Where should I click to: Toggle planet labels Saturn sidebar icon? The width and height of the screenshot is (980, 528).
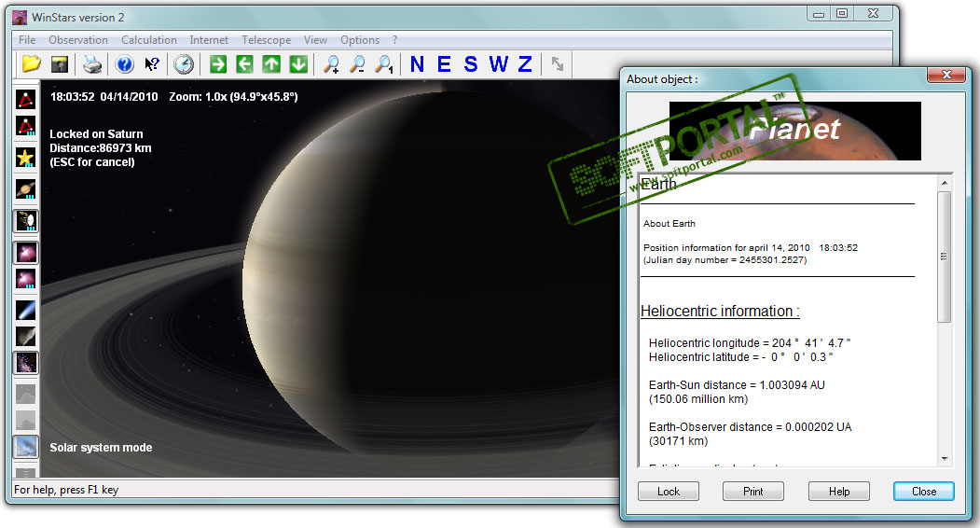(x=25, y=189)
